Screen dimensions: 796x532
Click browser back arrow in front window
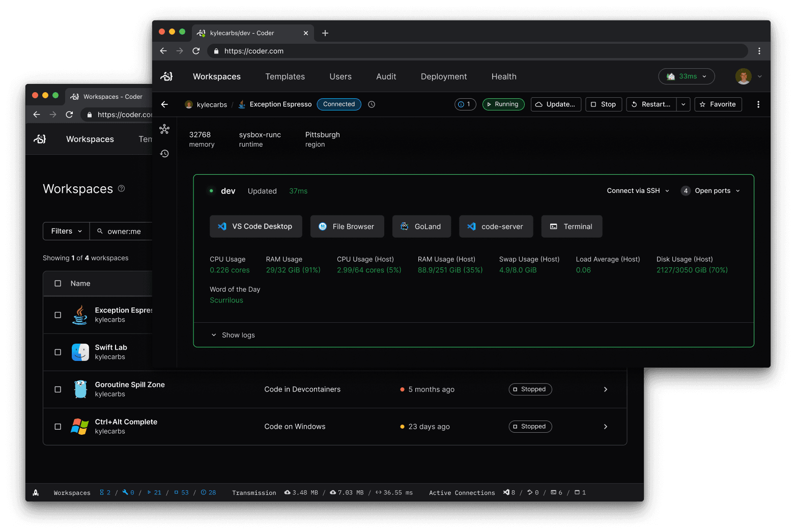163,51
